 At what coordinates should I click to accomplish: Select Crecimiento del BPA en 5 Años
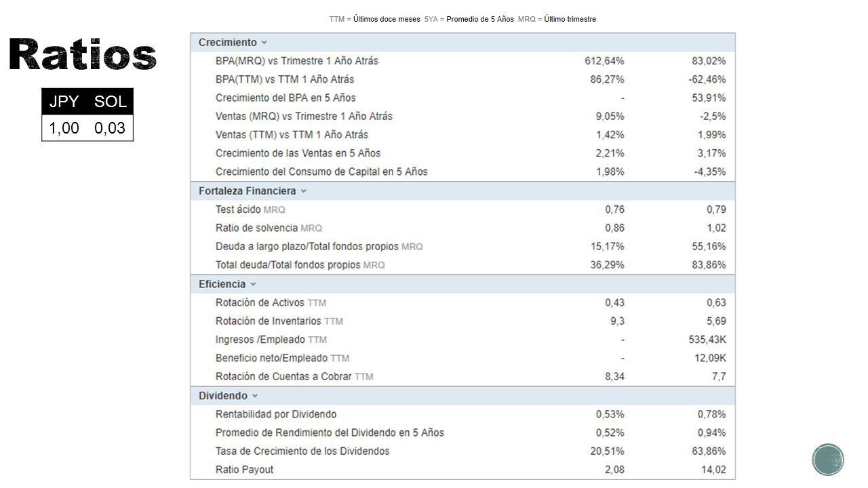click(285, 98)
